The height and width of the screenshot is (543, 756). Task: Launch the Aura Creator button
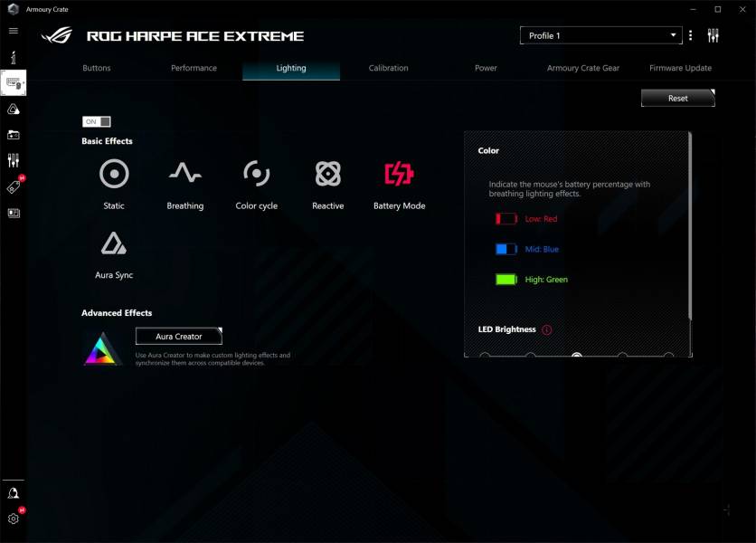tap(179, 337)
